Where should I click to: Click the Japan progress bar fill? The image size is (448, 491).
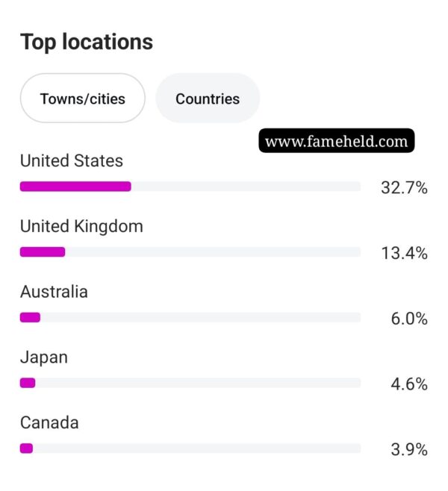28,383
